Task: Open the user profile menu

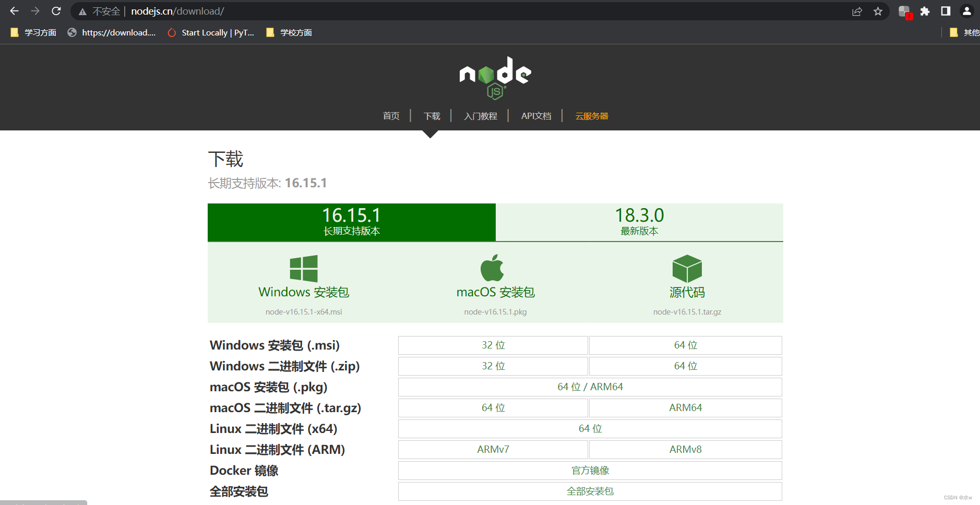Action: (x=966, y=11)
